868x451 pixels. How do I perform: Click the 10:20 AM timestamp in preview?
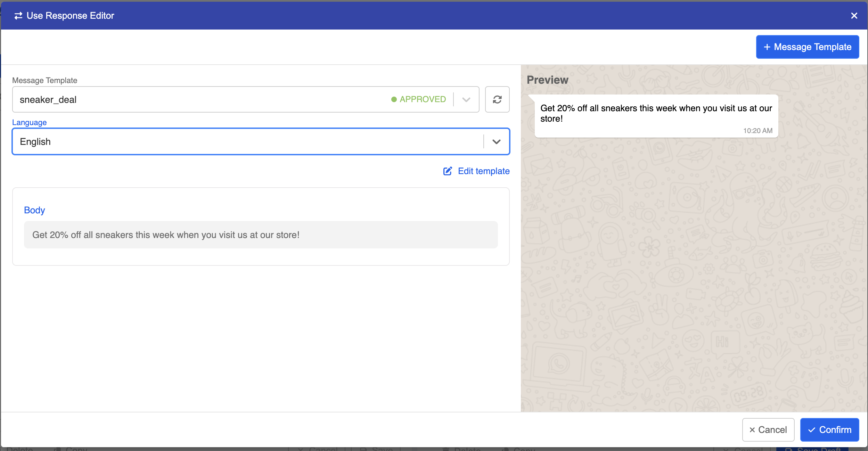[x=758, y=131]
